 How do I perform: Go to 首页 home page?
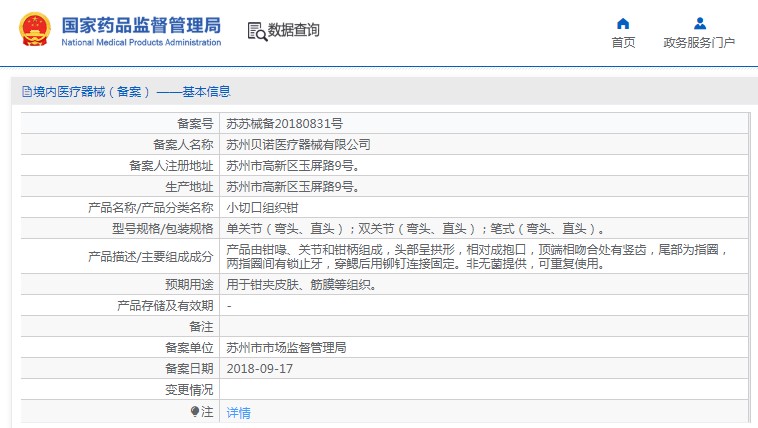point(623,43)
